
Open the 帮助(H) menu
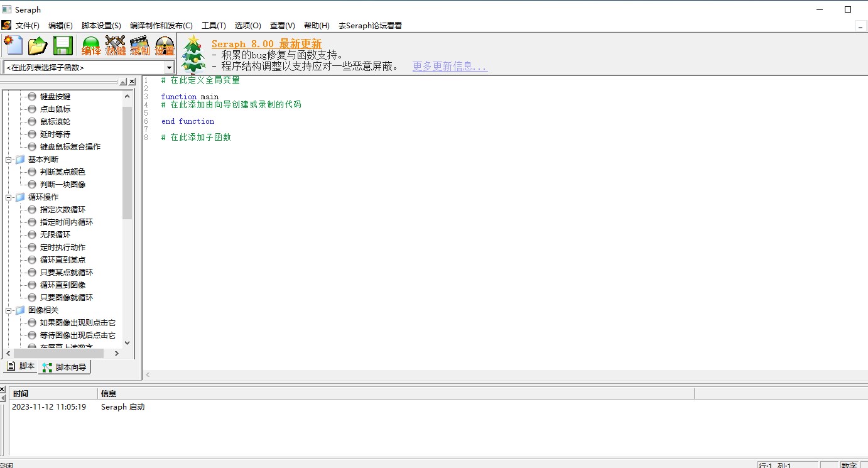(x=317, y=26)
